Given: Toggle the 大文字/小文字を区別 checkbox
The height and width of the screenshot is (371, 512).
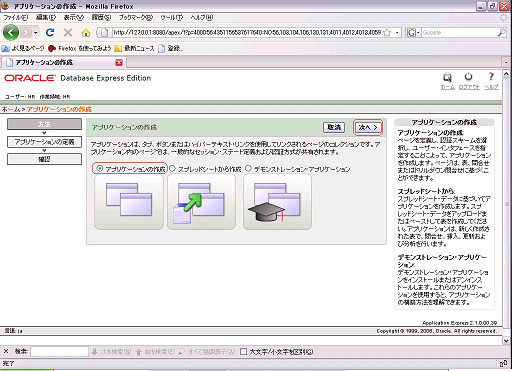Looking at the screenshot, I should tap(243, 351).
